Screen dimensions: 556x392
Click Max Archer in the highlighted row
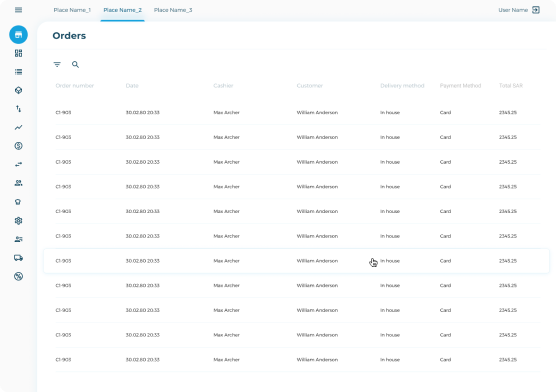[226, 261]
